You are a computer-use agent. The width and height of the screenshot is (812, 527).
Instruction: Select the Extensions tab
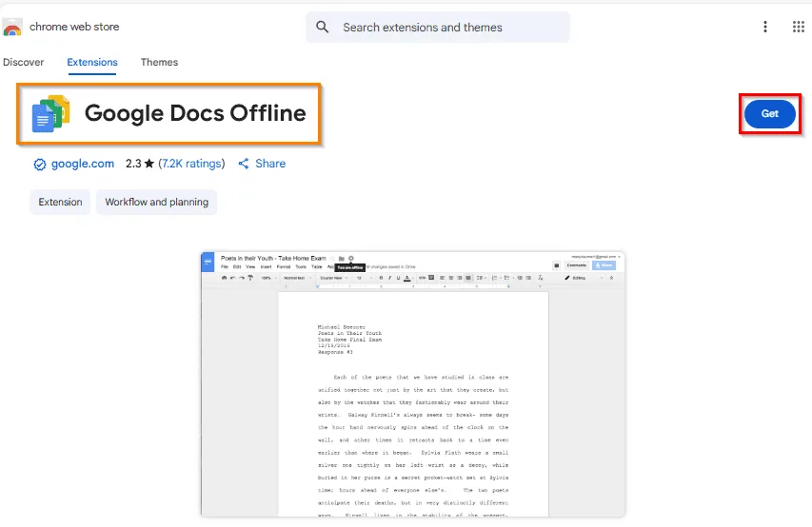coord(92,62)
